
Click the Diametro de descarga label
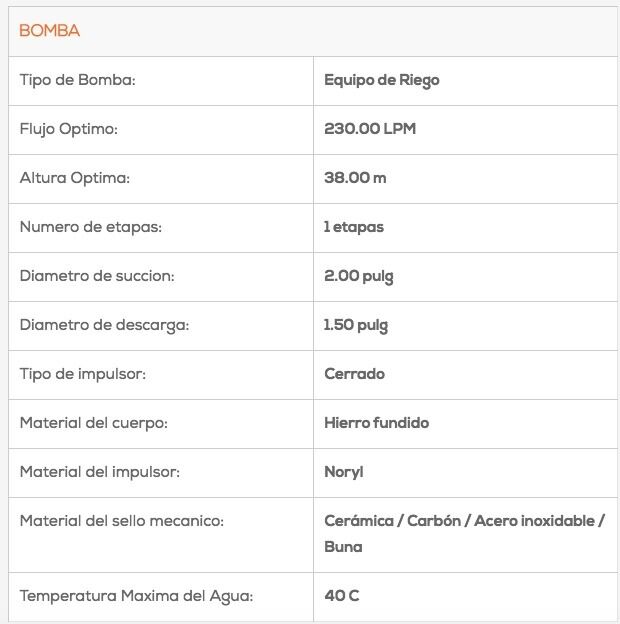coord(104,325)
